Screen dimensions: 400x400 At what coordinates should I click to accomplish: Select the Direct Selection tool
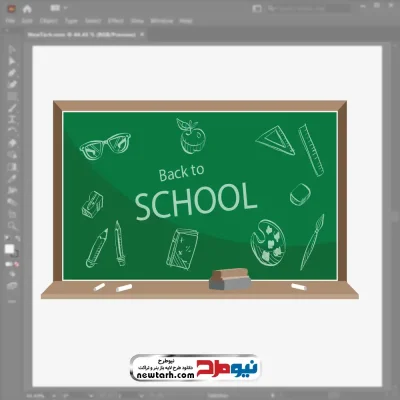pyautogui.click(x=12, y=61)
